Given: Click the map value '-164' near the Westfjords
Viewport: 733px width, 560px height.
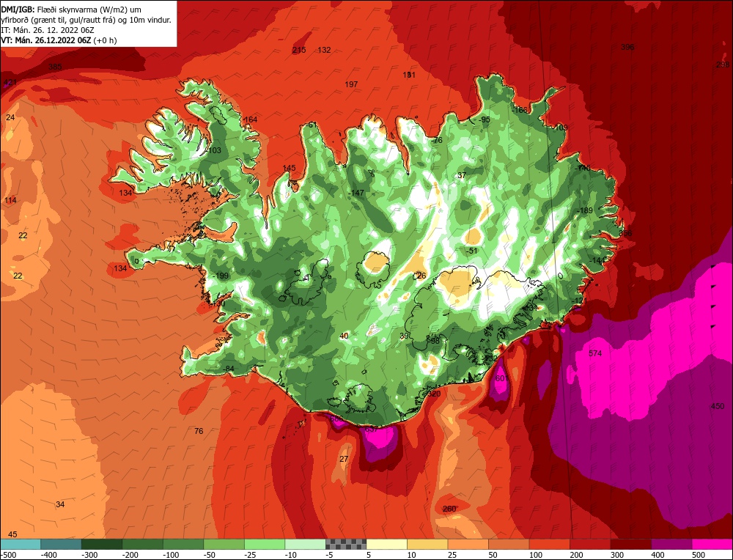Looking at the screenshot, I should point(250,119).
